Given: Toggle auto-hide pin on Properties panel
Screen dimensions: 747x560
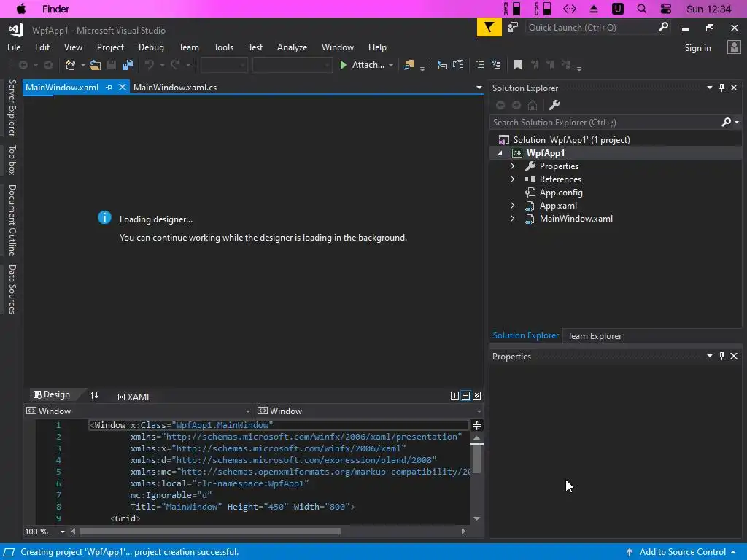Looking at the screenshot, I should tap(721, 356).
